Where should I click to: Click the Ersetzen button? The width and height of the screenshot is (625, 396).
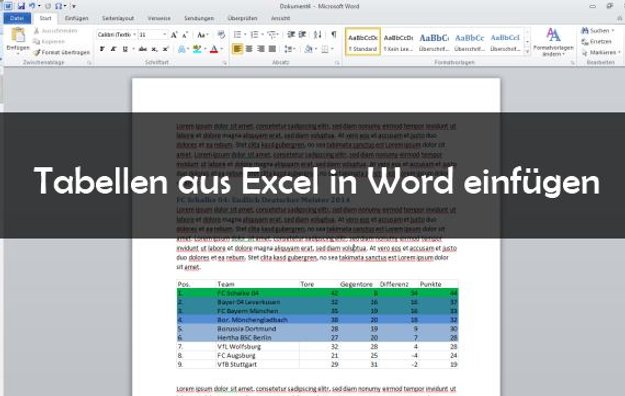(x=596, y=41)
